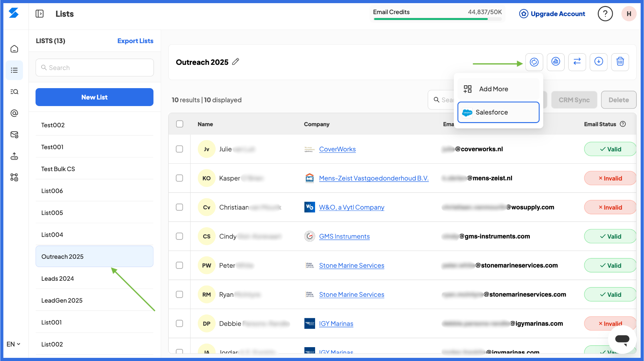Click the W&O company logo
Viewport: 644px width, 361px height.
click(309, 207)
